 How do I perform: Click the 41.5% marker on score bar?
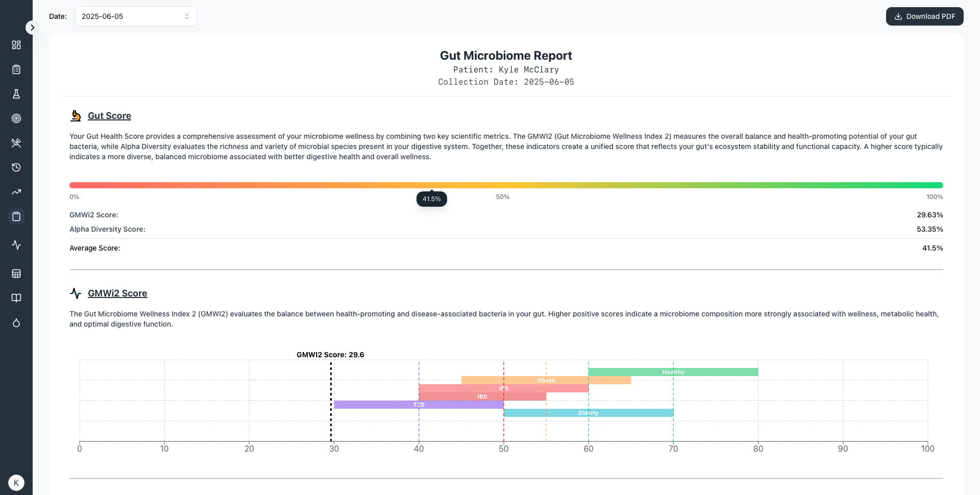432,199
